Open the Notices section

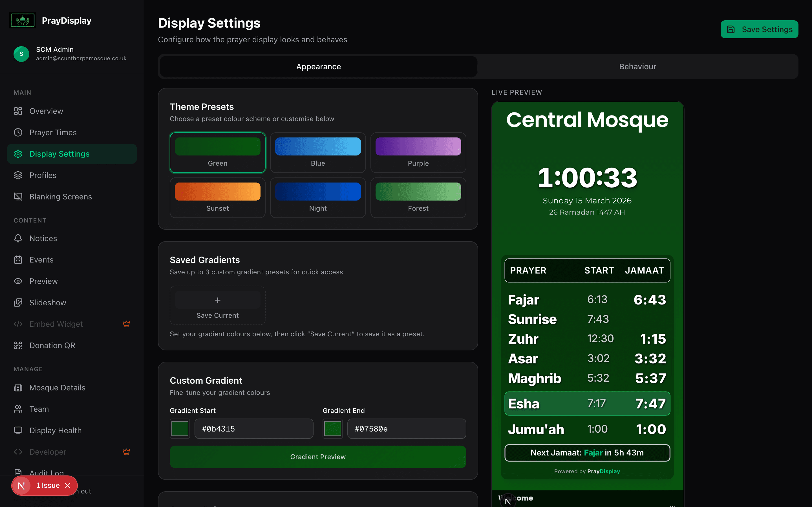coord(43,238)
